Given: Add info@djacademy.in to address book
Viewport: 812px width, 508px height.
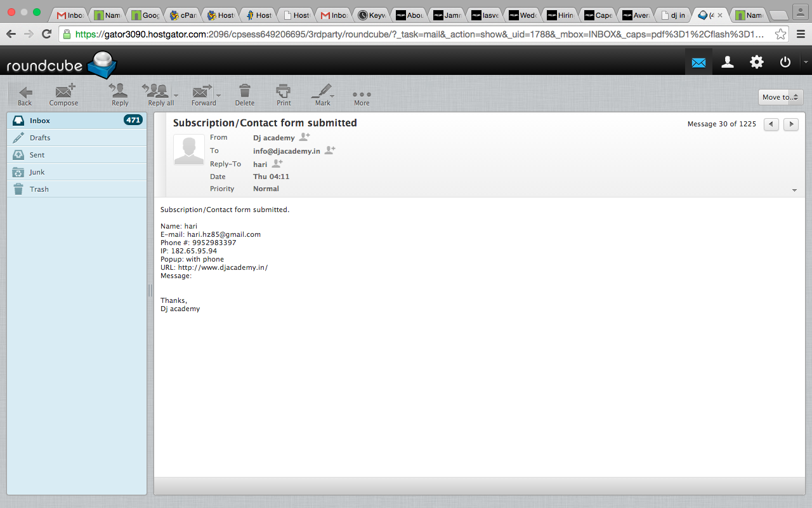Looking at the screenshot, I should click(330, 150).
